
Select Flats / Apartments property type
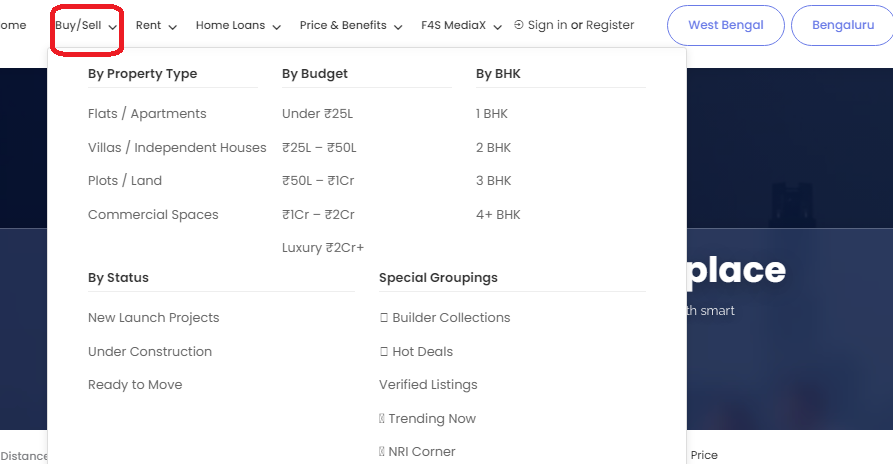point(147,114)
